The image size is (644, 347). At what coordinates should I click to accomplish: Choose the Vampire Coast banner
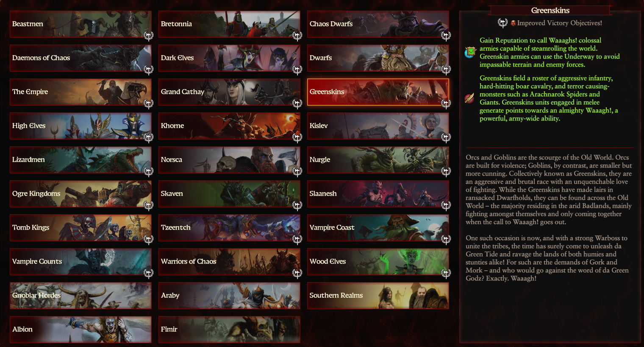[x=378, y=228]
